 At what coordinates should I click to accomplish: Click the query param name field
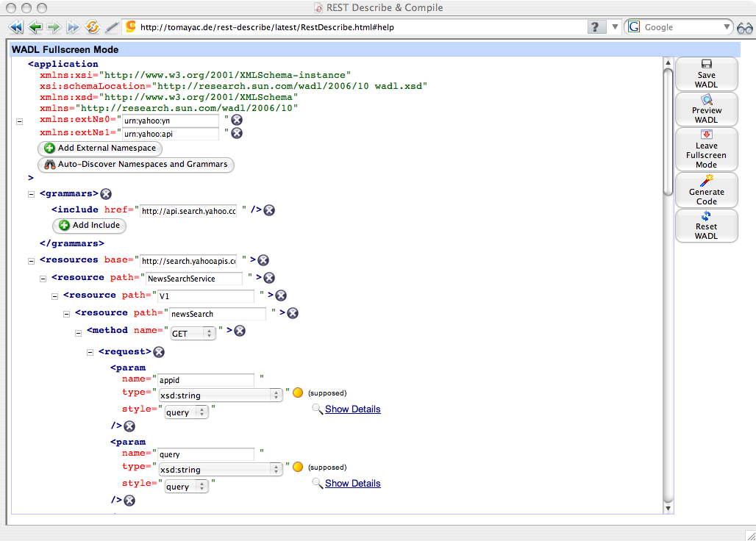[206, 454]
